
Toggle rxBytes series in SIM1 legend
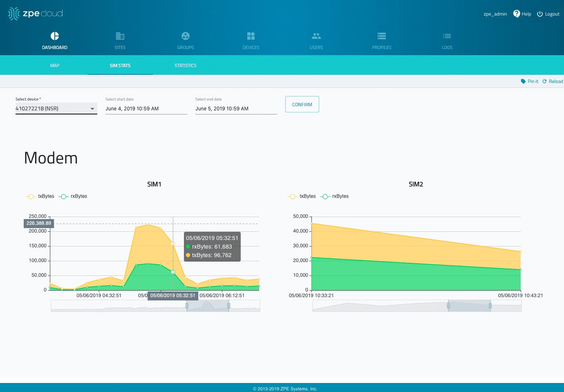(73, 196)
